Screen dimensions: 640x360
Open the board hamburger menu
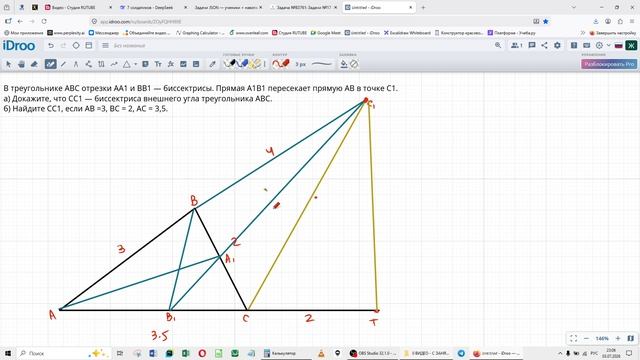(105, 45)
